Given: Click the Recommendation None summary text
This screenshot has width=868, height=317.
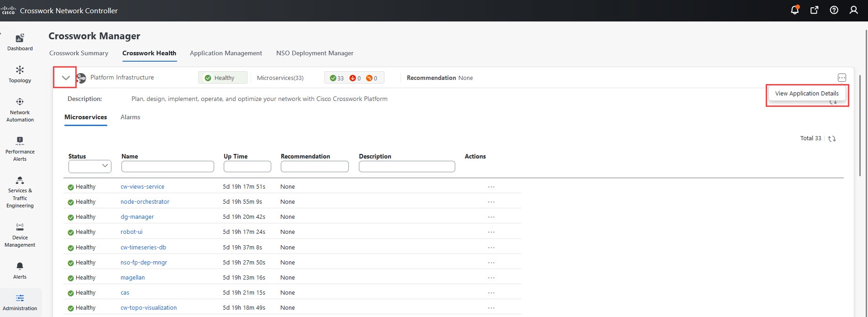Looking at the screenshot, I should [440, 78].
